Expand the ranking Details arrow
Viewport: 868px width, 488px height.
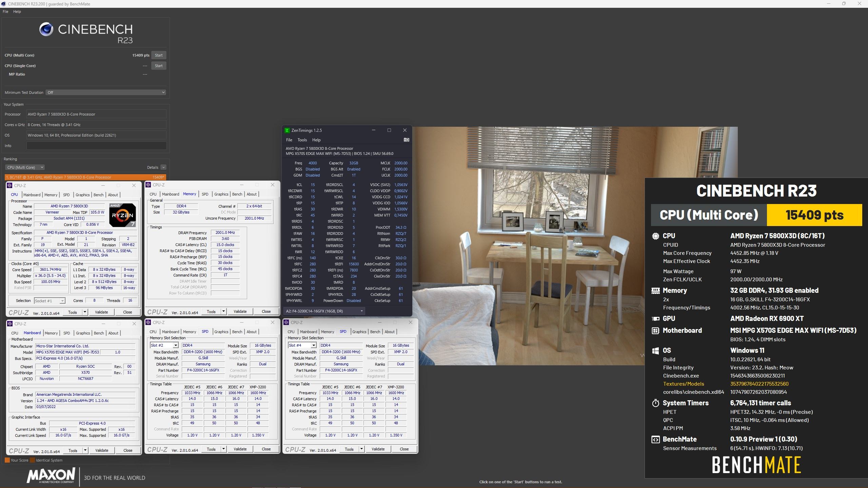163,167
